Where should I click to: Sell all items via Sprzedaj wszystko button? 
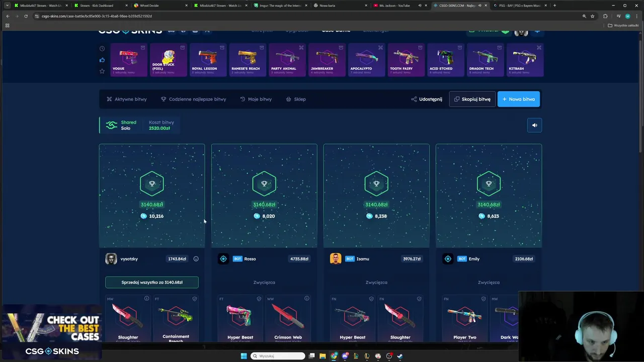pyautogui.click(x=152, y=282)
